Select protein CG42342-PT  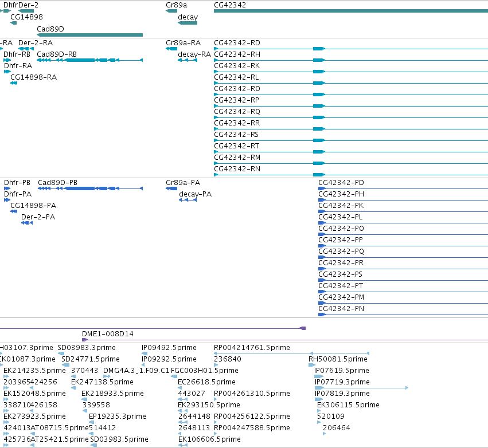[x=341, y=286]
